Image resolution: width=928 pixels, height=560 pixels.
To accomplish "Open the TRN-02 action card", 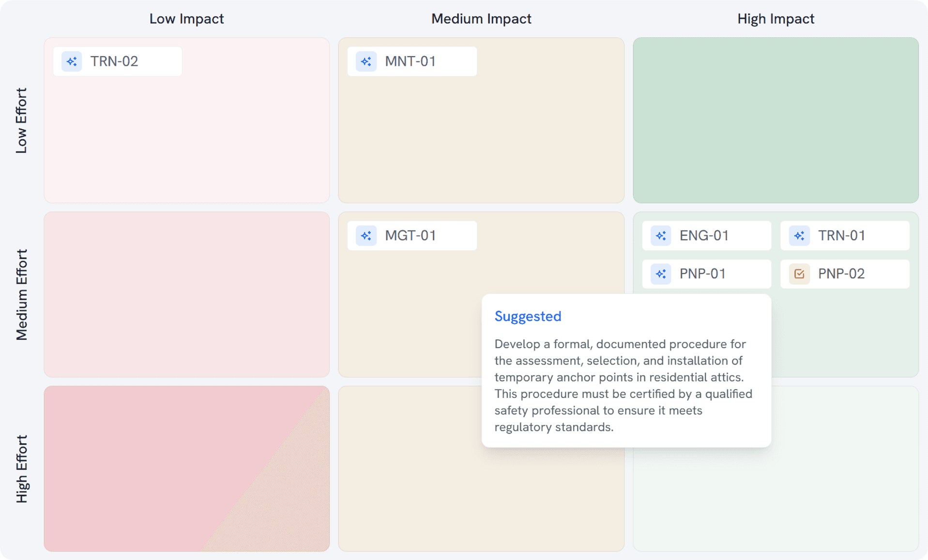I will 118,61.
